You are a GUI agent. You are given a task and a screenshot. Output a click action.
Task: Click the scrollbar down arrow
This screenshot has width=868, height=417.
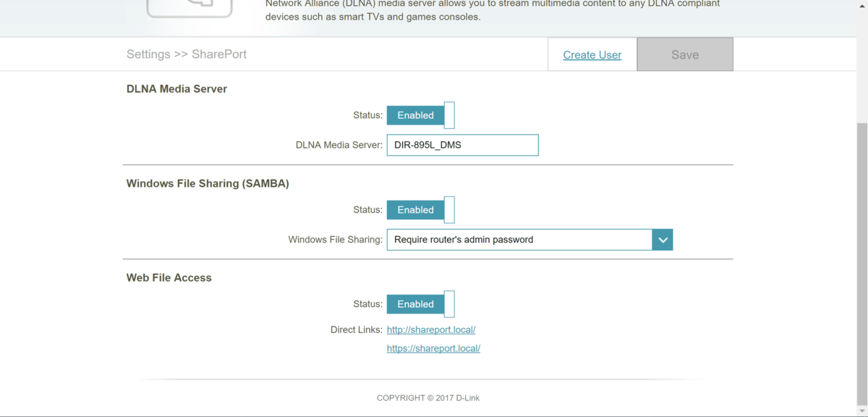(x=861, y=410)
